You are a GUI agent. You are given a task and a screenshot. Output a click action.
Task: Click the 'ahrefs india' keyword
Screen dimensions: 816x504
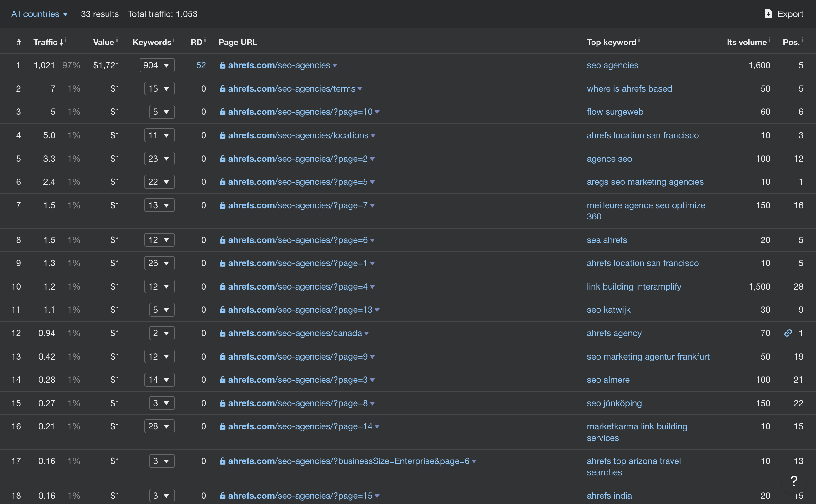click(609, 496)
